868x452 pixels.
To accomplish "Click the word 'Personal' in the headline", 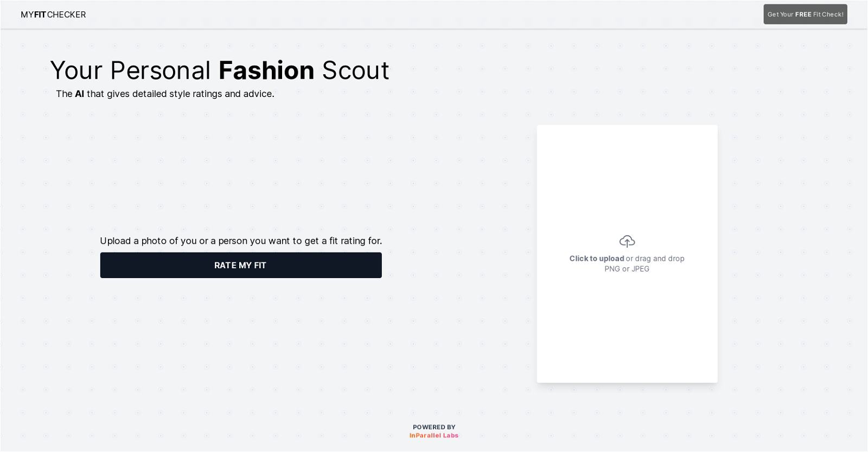I will [x=160, y=70].
